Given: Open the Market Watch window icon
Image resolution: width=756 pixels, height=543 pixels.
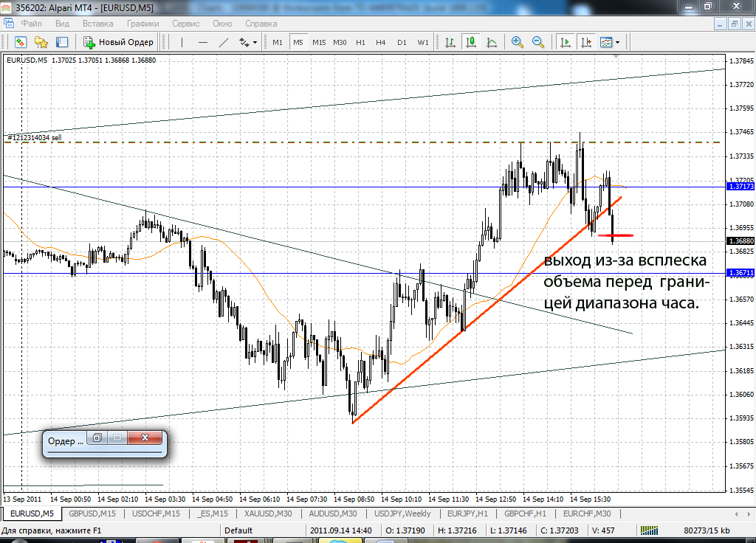Looking at the screenshot, I should point(20,42).
